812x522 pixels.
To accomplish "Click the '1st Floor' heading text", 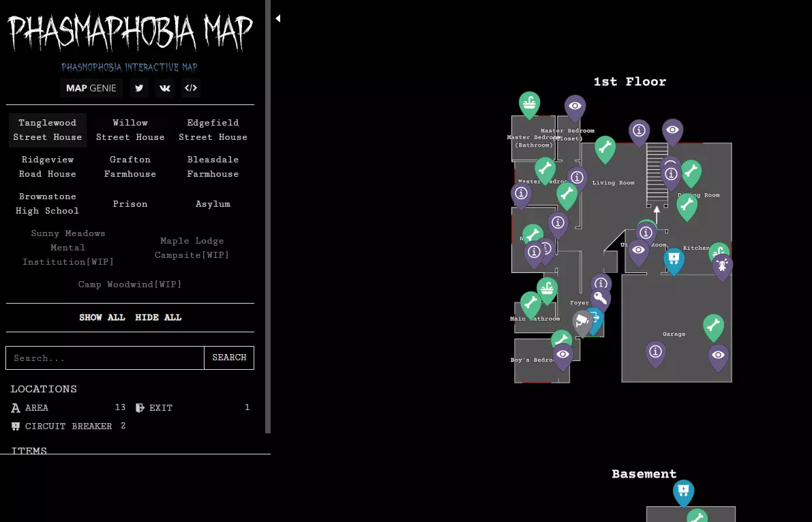I will pos(630,82).
